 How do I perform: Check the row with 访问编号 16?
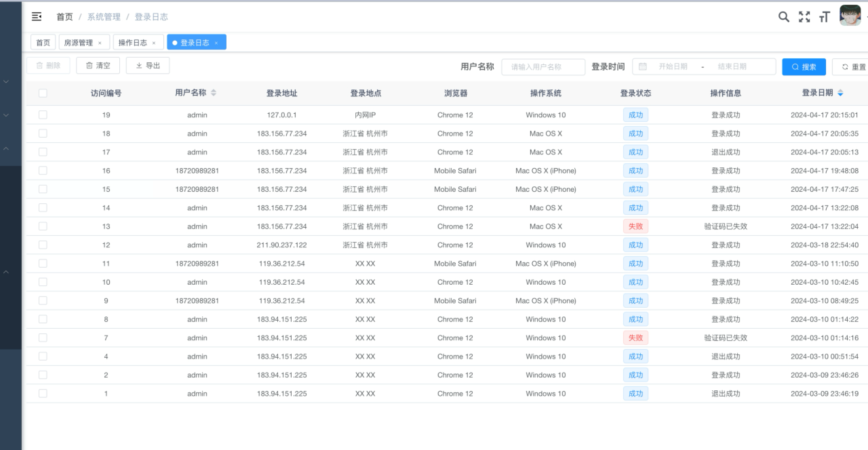tap(43, 170)
